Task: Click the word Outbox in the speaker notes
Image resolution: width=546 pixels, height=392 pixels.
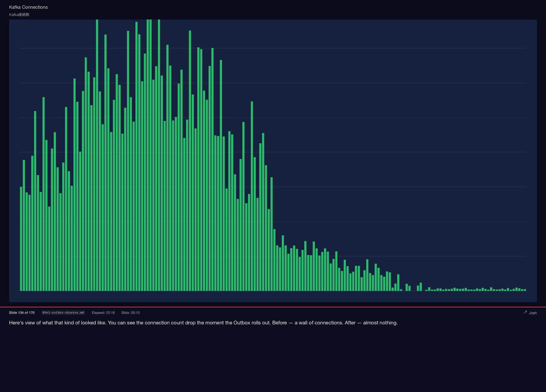Action: pos(241,323)
